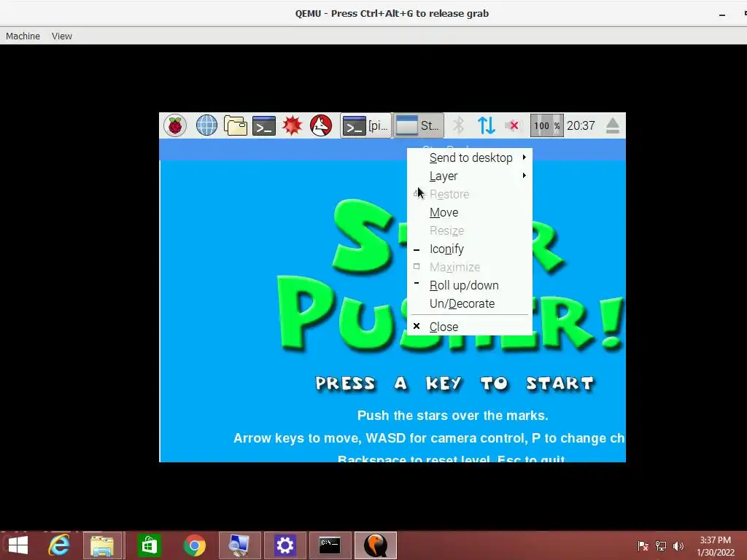Image resolution: width=747 pixels, height=560 pixels.
Task: Choose Close from window menu
Action: (470, 327)
